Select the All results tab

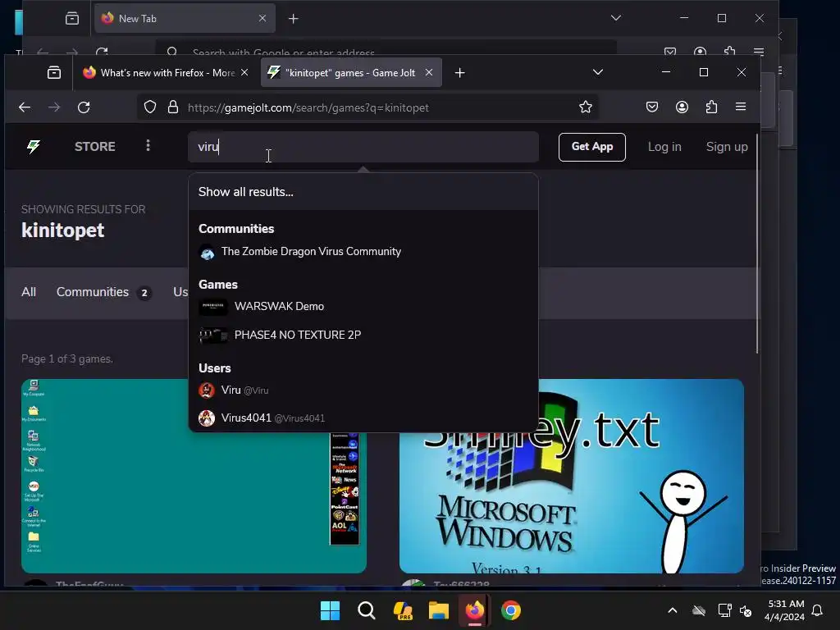(29, 292)
